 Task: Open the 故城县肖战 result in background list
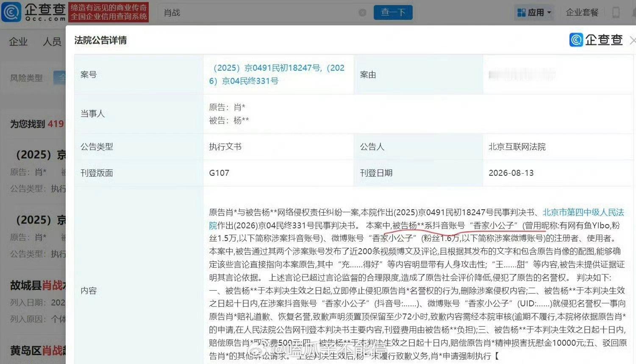coord(38,286)
